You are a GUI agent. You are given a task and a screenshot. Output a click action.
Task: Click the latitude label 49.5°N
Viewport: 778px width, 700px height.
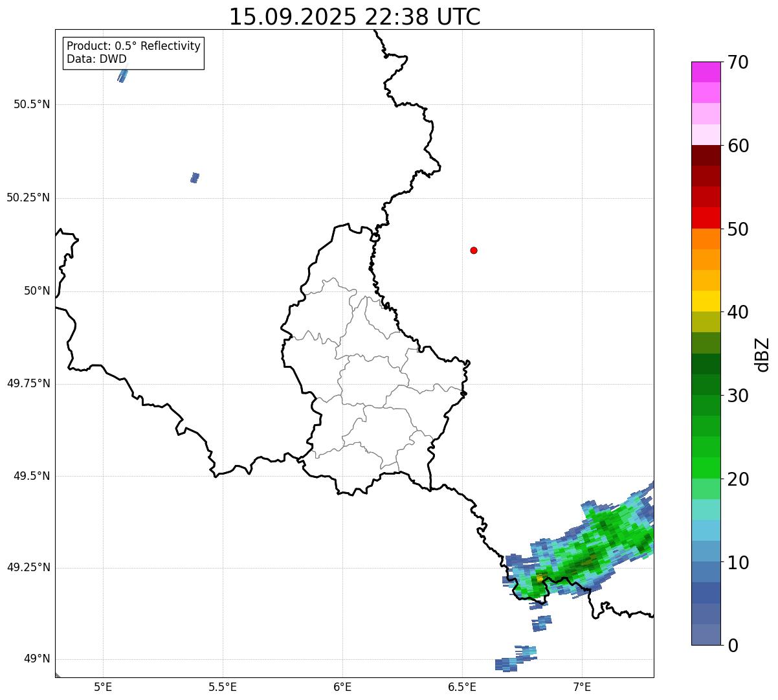[x=32, y=476]
